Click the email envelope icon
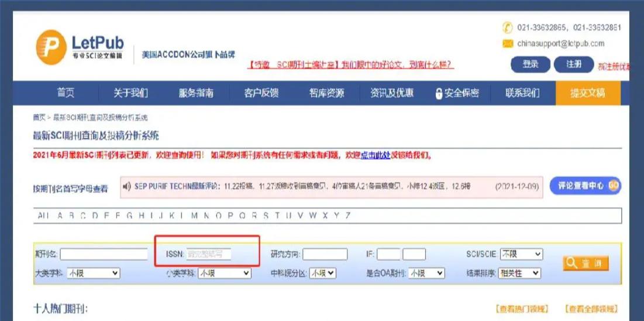The height and width of the screenshot is (321, 644). pos(507,43)
